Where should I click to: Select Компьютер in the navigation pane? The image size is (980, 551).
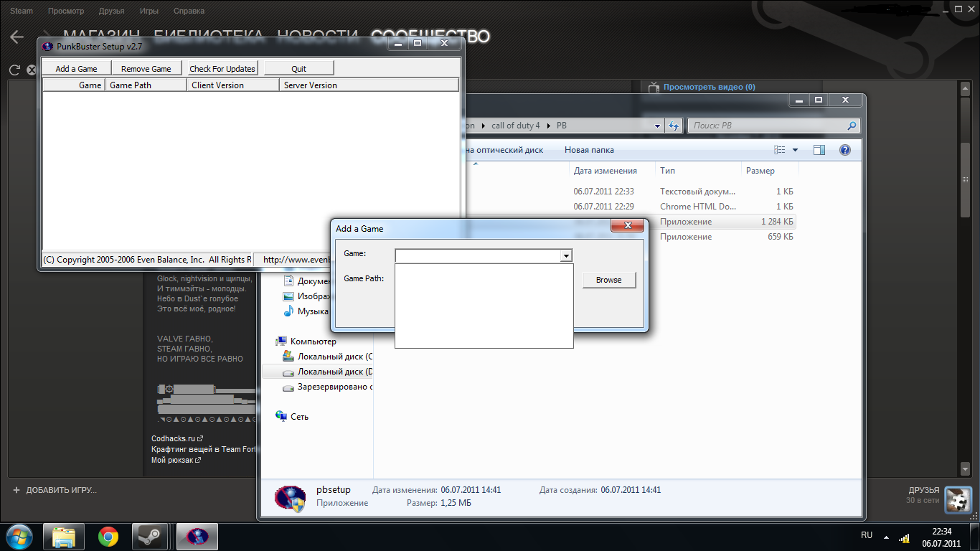click(313, 342)
